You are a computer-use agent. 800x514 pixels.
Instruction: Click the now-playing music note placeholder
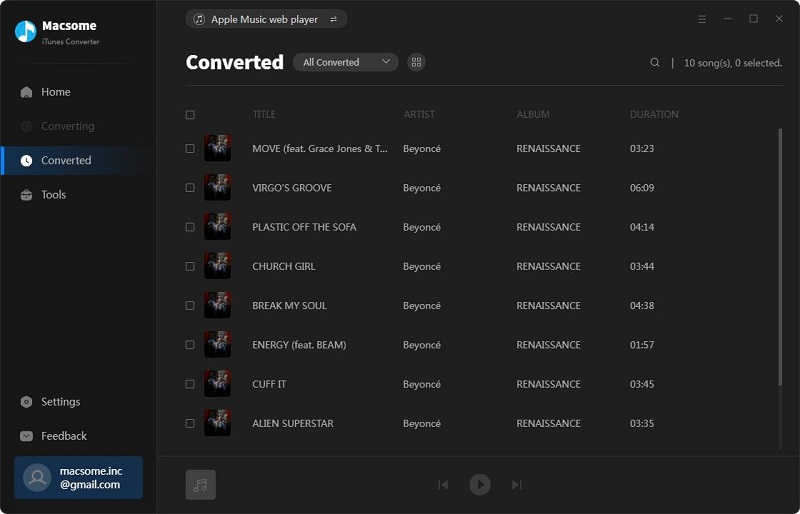pyautogui.click(x=201, y=484)
